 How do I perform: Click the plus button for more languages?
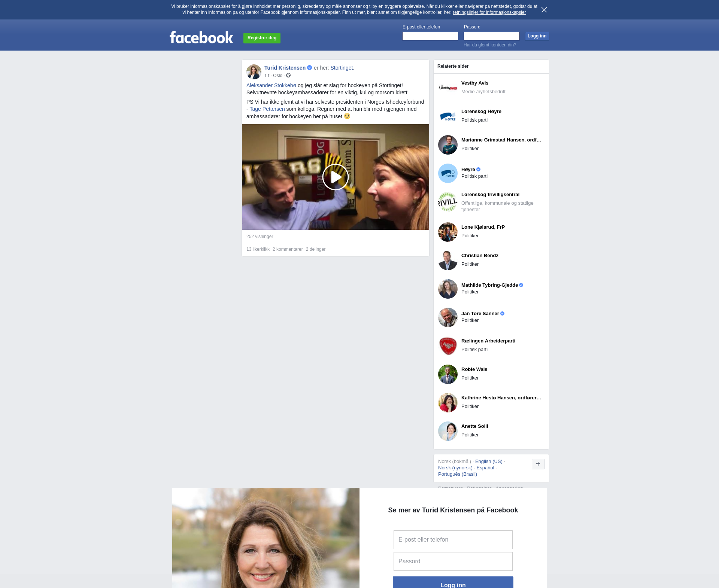(x=538, y=464)
